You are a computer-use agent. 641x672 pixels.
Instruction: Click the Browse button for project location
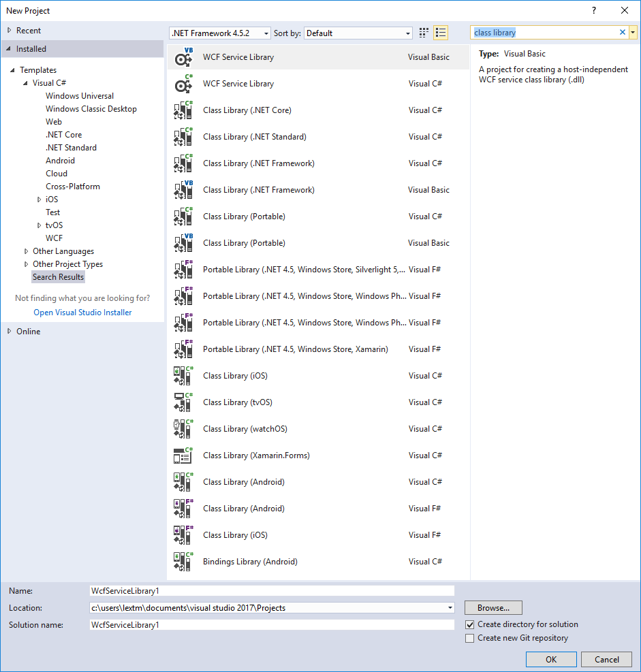[x=493, y=607]
